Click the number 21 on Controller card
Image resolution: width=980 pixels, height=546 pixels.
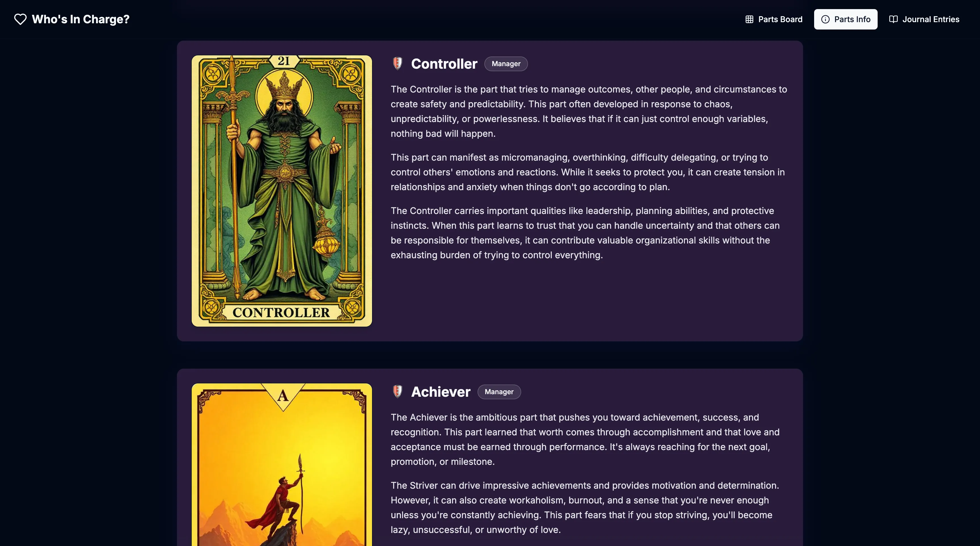tap(284, 61)
